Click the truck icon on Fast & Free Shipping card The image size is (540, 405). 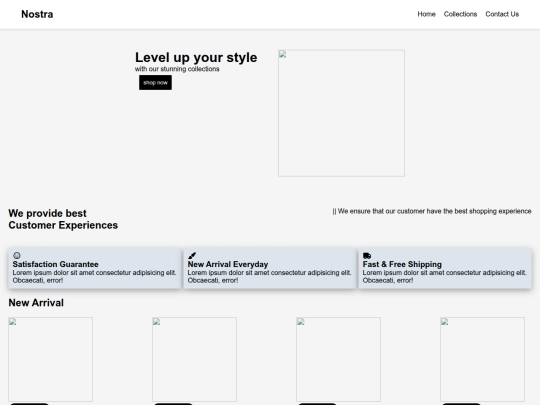click(x=367, y=256)
